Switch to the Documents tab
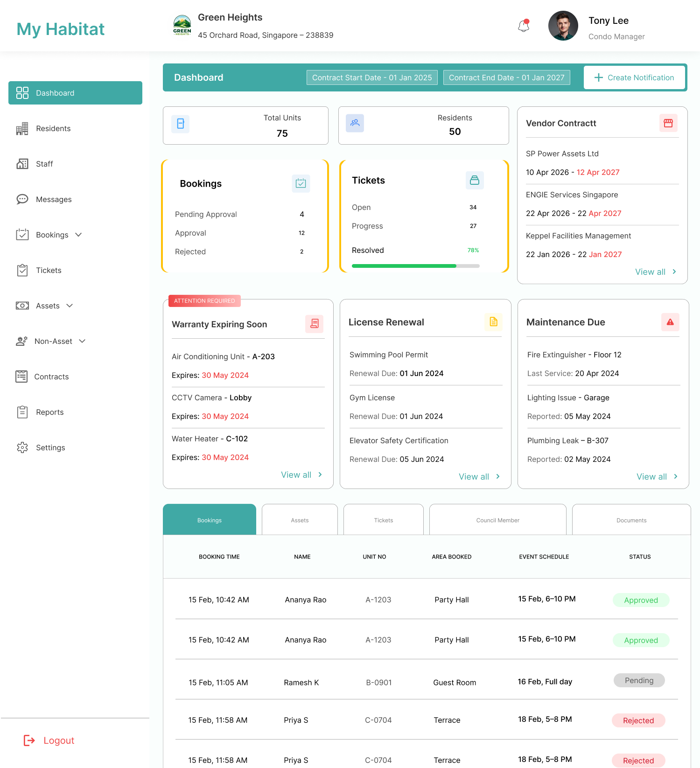The image size is (700, 768). tap(631, 519)
